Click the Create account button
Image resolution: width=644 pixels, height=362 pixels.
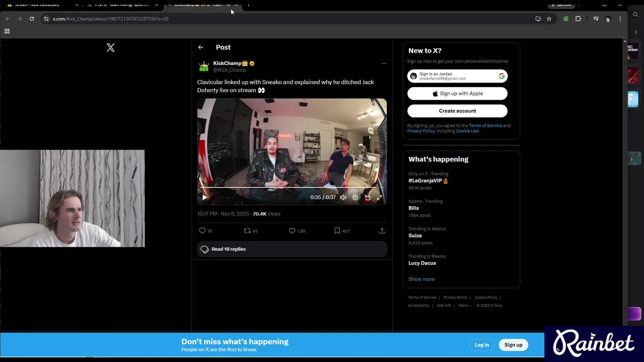457,111
